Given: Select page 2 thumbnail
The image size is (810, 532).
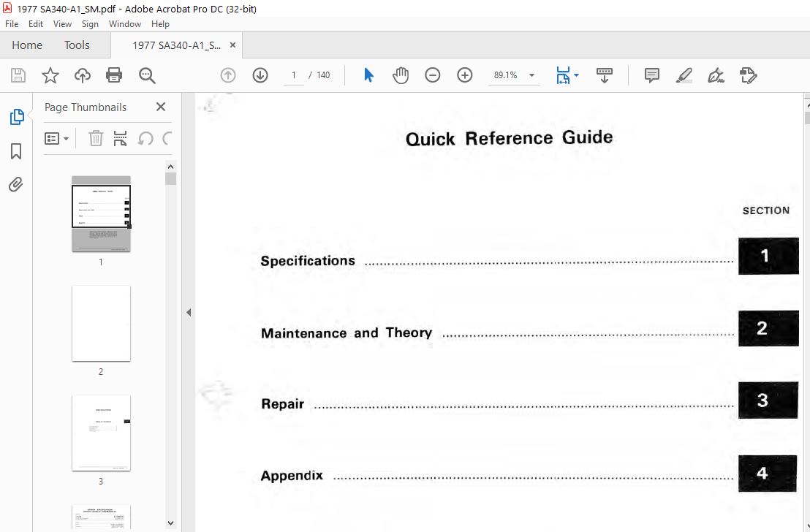Looking at the screenshot, I should 101,323.
